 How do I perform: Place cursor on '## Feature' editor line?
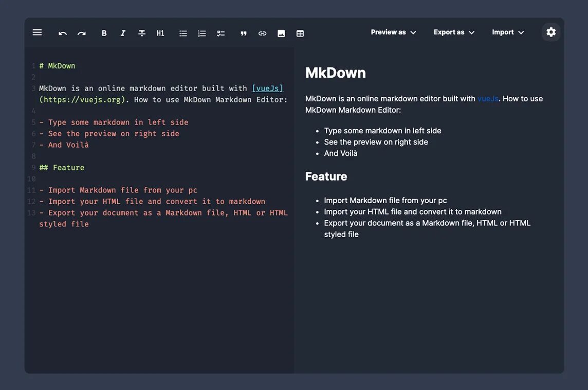coord(62,167)
